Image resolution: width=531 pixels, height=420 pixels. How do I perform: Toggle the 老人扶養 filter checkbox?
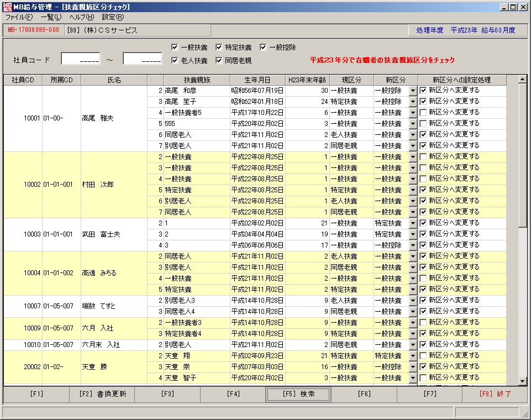(175, 61)
